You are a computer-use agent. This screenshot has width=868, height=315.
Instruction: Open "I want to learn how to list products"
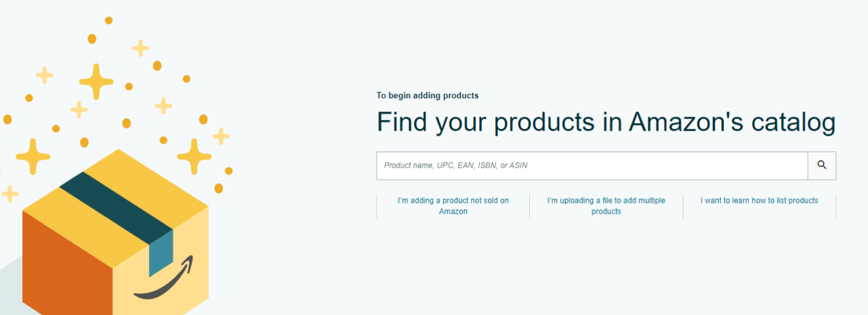759,200
